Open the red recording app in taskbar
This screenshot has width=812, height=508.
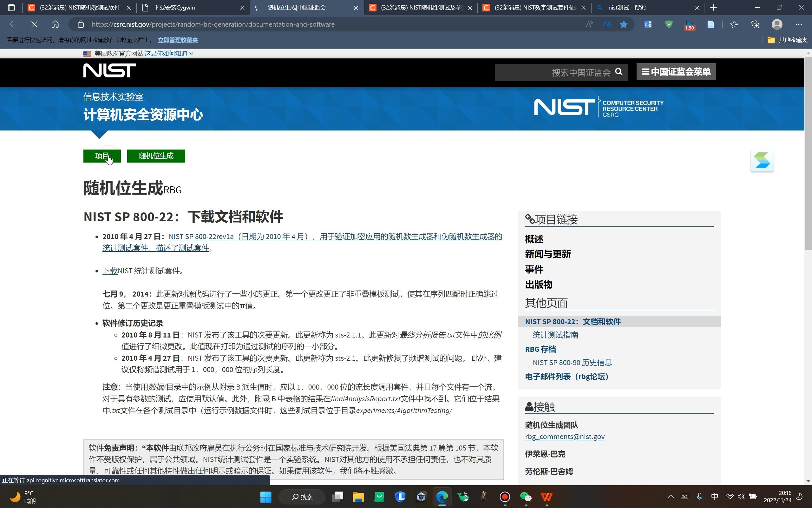pos(505,497)
